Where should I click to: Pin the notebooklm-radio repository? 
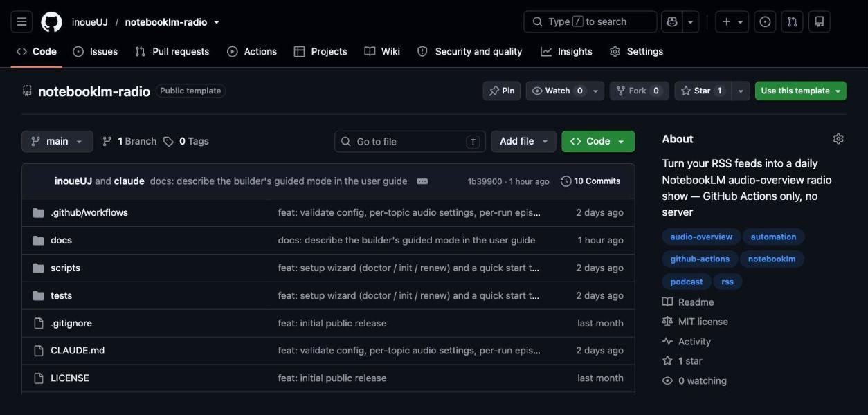(x=502, y=91)
